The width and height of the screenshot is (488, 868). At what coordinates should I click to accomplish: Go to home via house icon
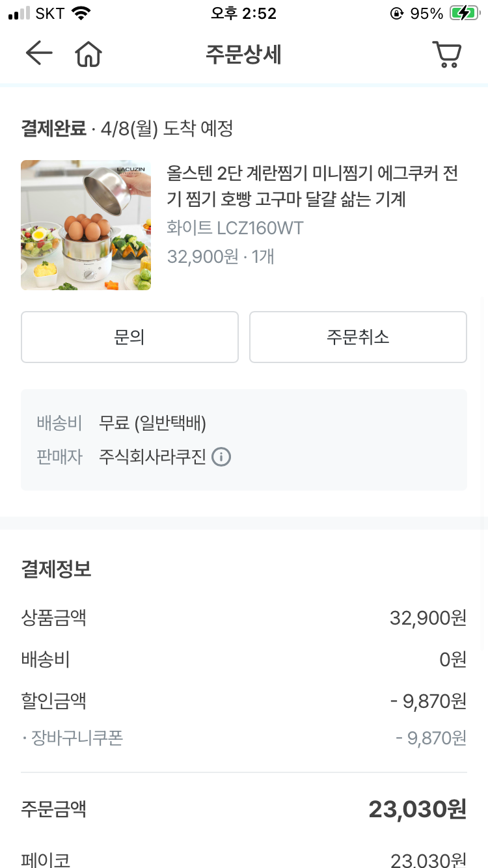pyautogui.click(x=88, y=55)
